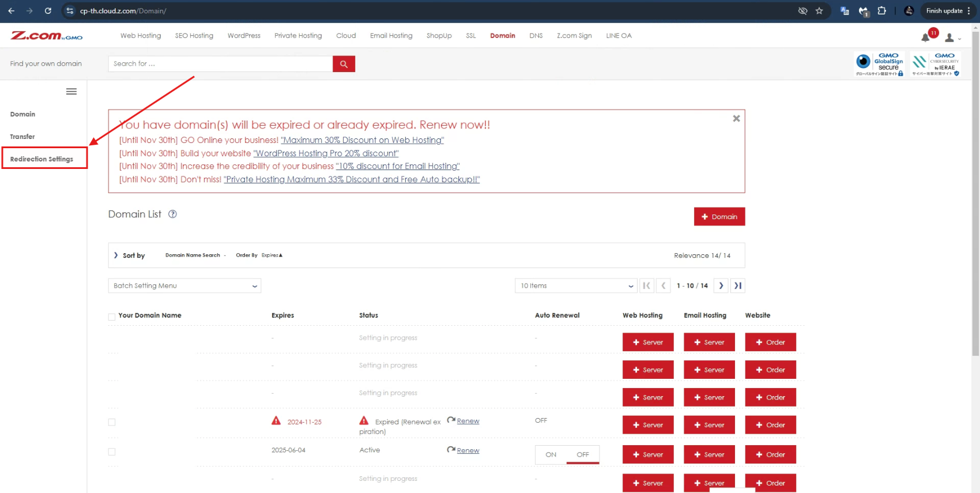Turn auto renewal ON for Active domain
Screen dimensions: 980x493
pos(551,454)
